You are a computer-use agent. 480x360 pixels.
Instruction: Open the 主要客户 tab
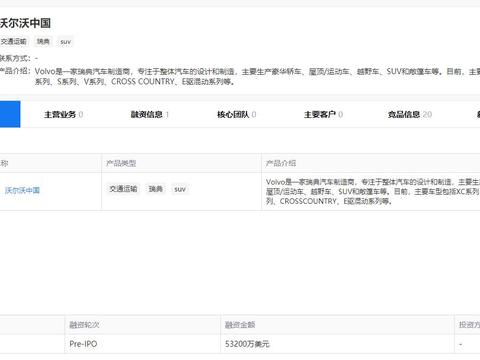coord(323,114)
